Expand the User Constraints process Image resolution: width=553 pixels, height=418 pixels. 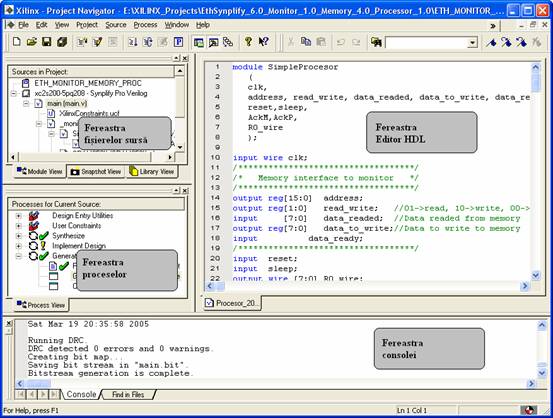18,226
